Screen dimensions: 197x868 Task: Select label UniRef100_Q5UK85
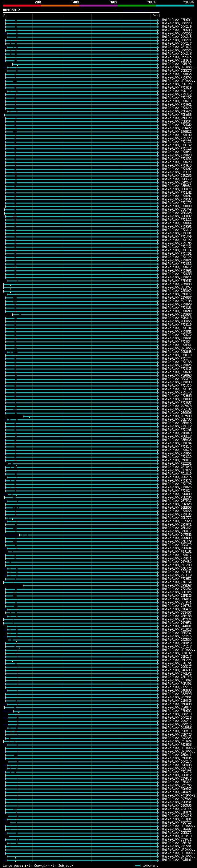(177, 758)
